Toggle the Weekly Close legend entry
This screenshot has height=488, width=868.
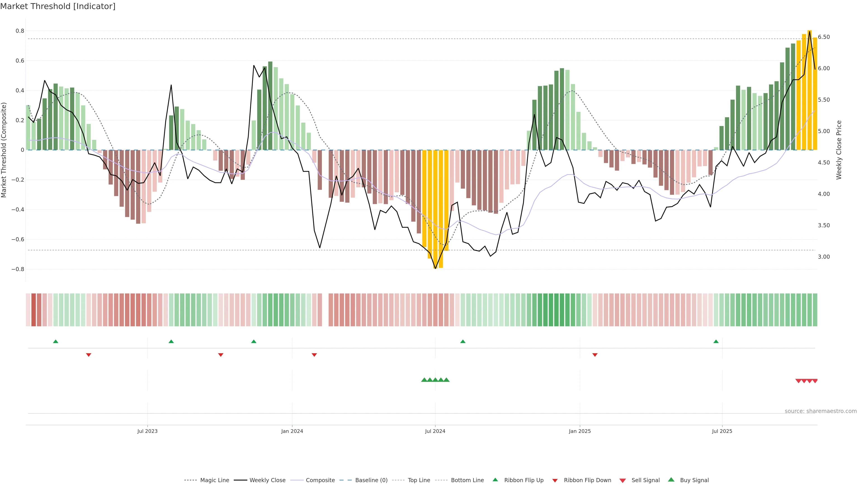[x=267, y=480]
